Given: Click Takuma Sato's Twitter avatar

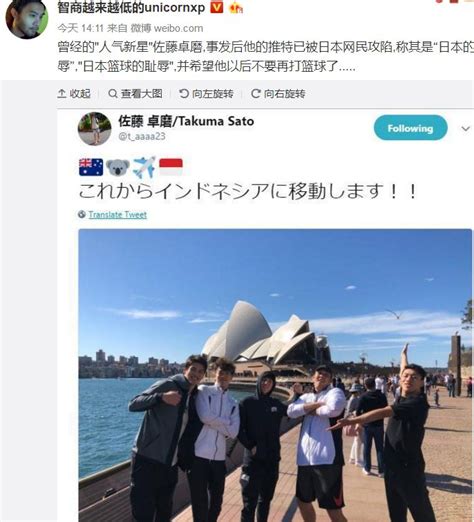Looking at the screenshot, I should [94, 129].
